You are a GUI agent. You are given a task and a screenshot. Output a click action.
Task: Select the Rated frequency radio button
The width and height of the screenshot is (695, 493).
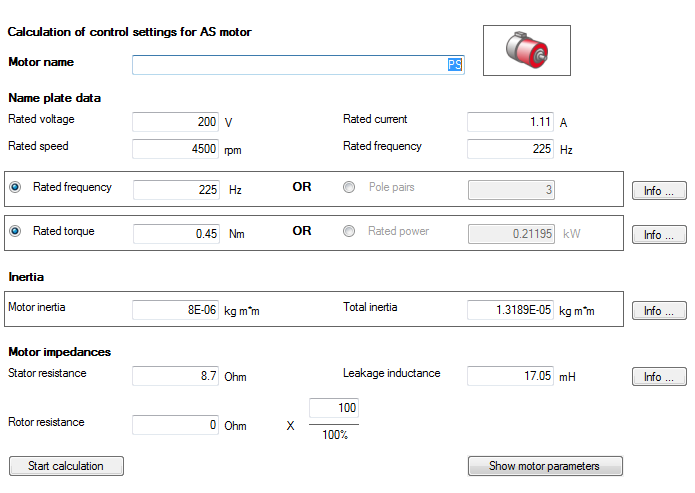[15, 188]
